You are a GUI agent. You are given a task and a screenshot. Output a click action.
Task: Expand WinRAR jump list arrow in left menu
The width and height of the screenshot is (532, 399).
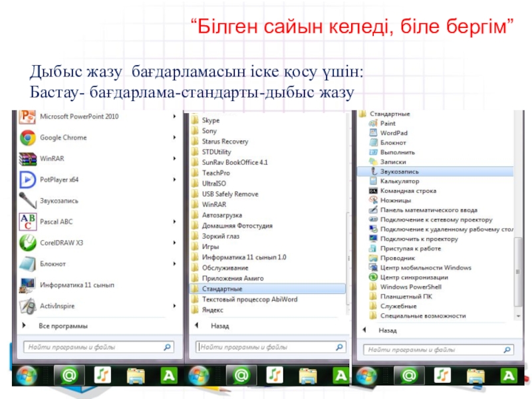174,158
